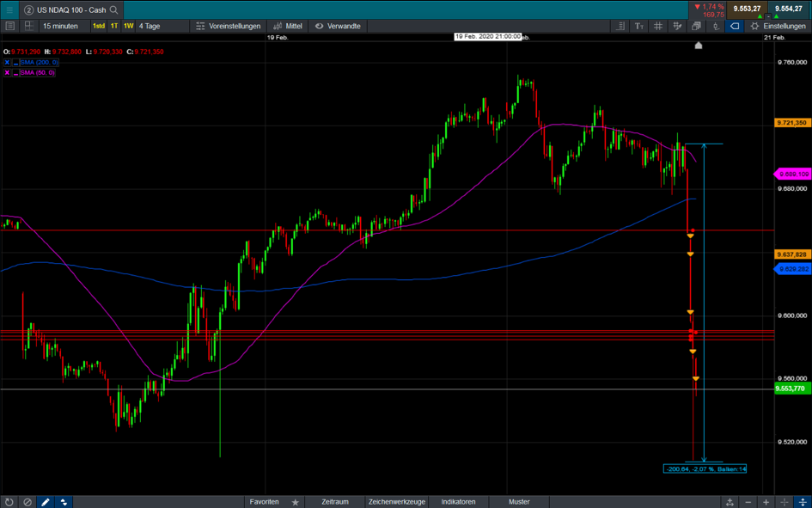
Task: Open the Mittel price type dropdown
Action: (287, 26)
